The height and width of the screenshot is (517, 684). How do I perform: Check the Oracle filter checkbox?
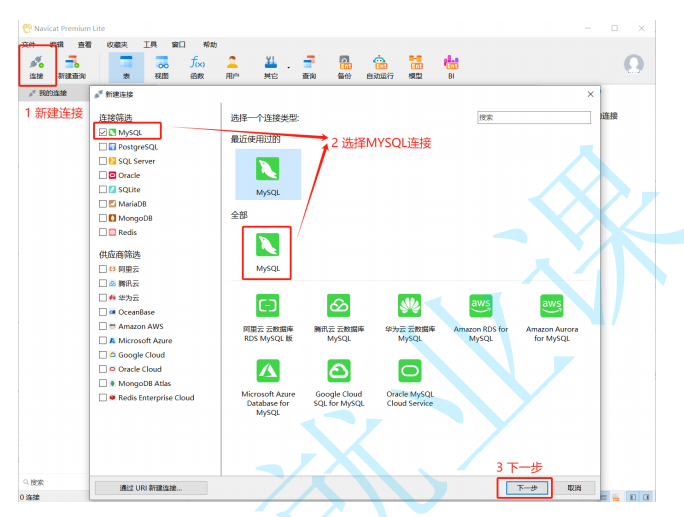pyautogui.click(x=103, y=175)
